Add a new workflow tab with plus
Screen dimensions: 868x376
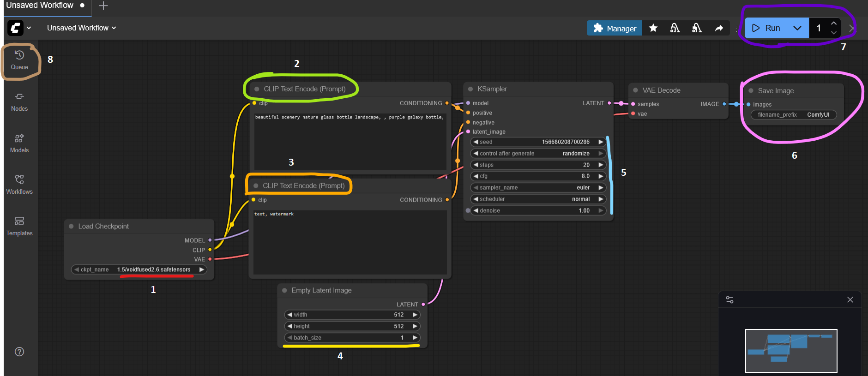click(x=103, y=6)
